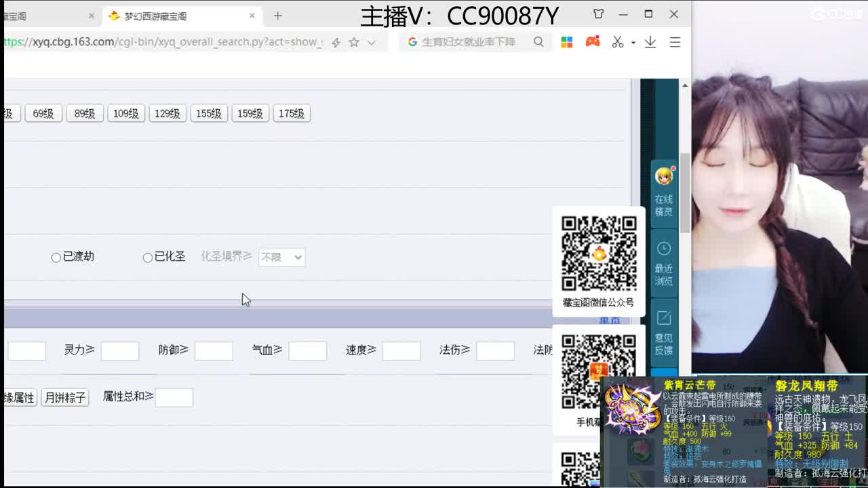Close the partially visible 藏宝阁 tab

click(x=92, y=16)
